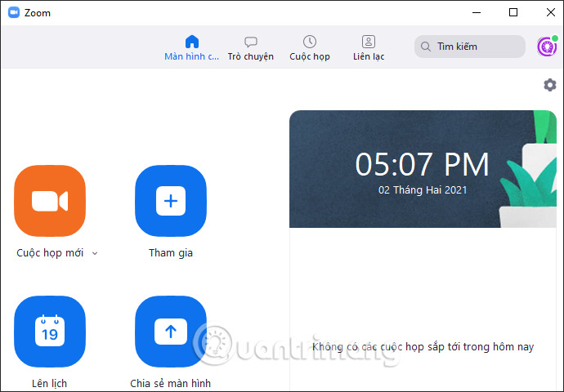The image size is (564, 392).
Task: Click the Tham gia label
Action: [x=171, y=253]
